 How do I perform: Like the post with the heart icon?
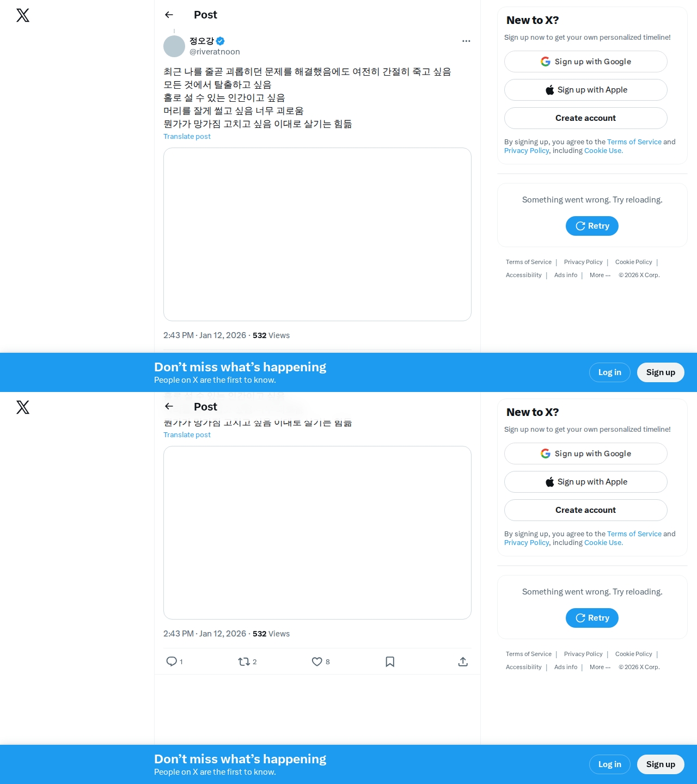point(317,661)
